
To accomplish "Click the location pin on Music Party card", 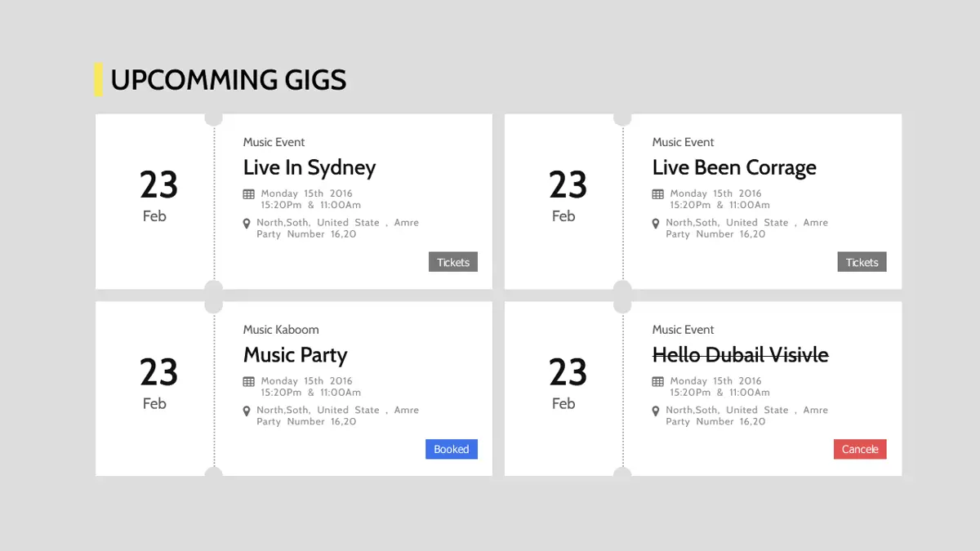I will [x=246, y=409].
